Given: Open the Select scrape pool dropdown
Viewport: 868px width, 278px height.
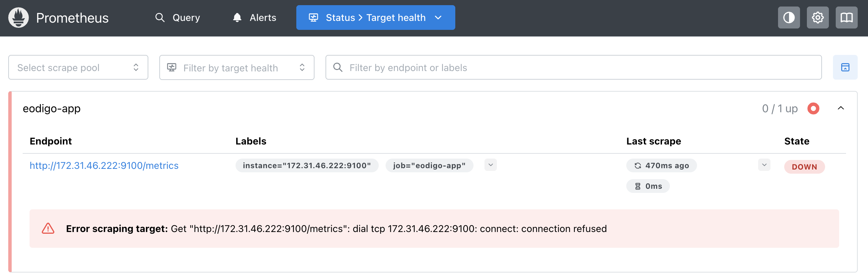Looking at the screenshot, I should 78,67.
